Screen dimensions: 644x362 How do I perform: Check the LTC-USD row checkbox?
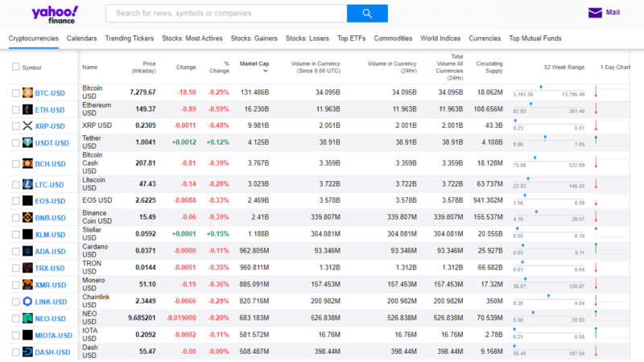pos(15,185)
